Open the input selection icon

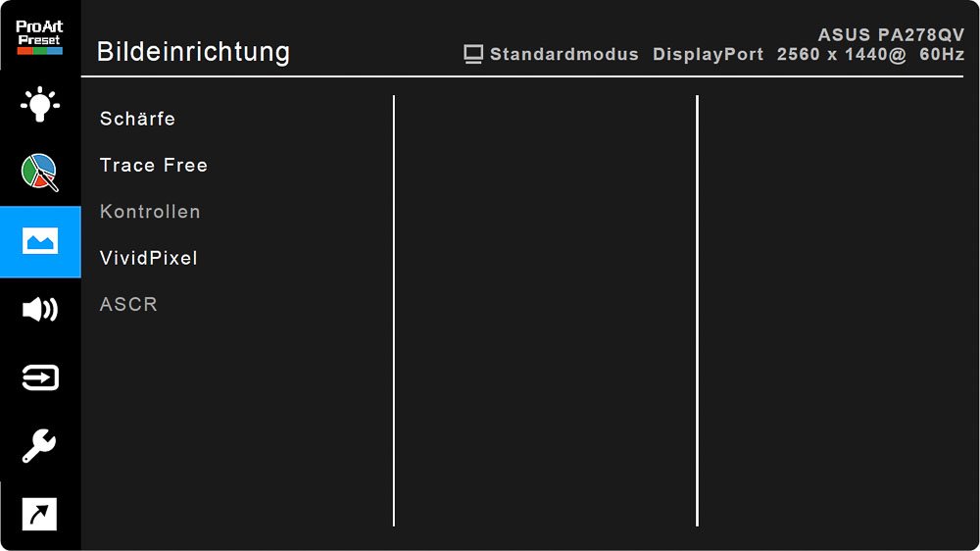40,378
